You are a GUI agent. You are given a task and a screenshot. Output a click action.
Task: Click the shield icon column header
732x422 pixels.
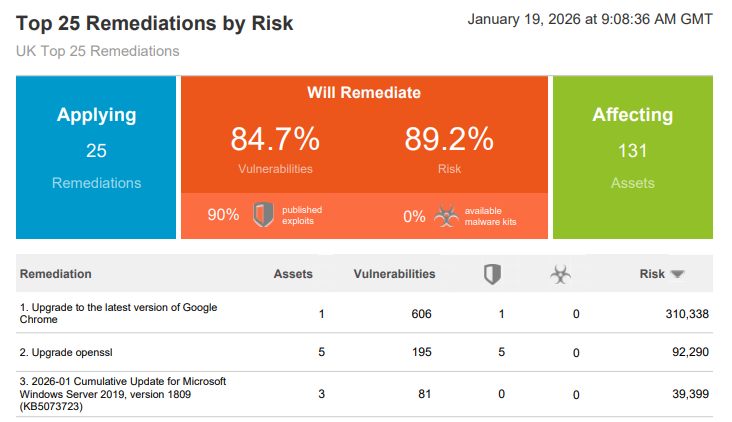coord(492,274)
